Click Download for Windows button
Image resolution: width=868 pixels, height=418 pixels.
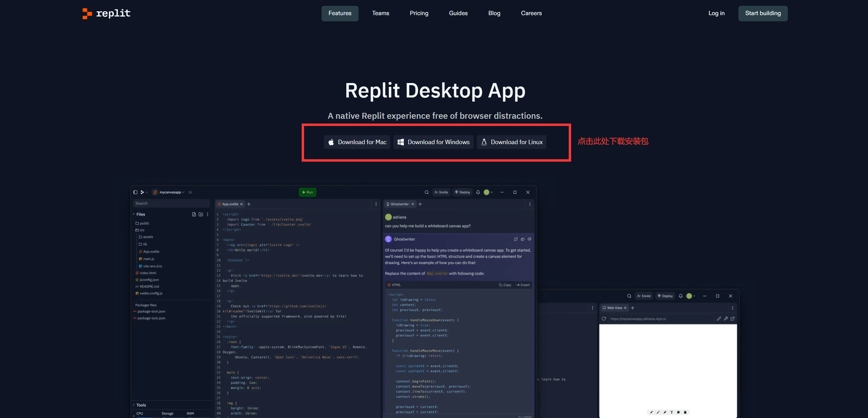point(433,142)
